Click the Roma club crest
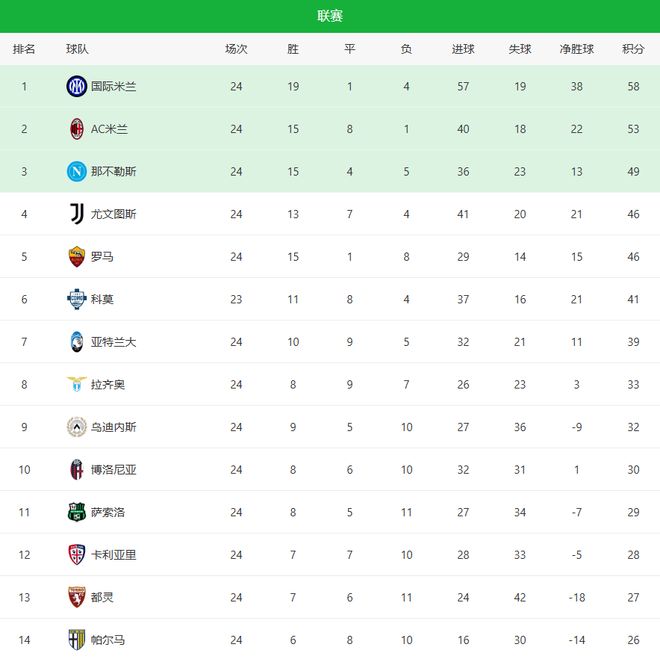Viewport: 660px width, 659px height. 77,257
